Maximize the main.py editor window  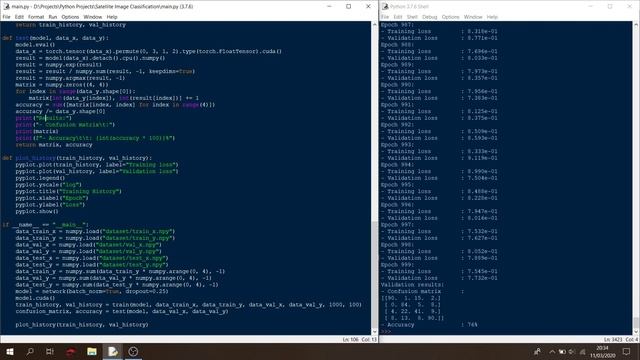click(348, 7)
